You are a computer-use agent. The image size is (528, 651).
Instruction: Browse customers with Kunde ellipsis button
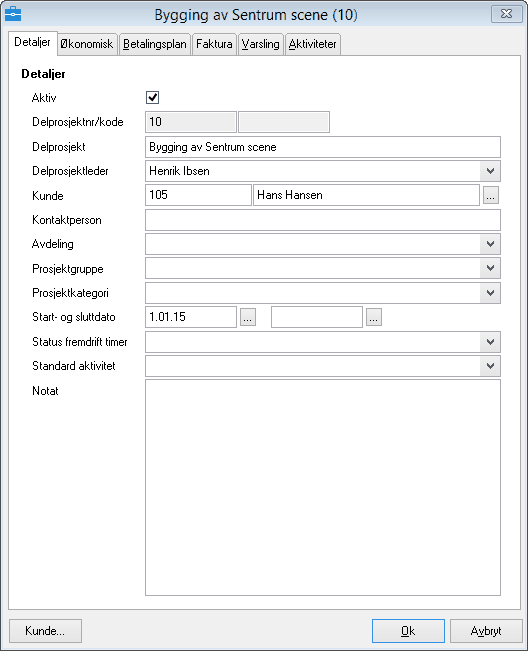[491, 195]
